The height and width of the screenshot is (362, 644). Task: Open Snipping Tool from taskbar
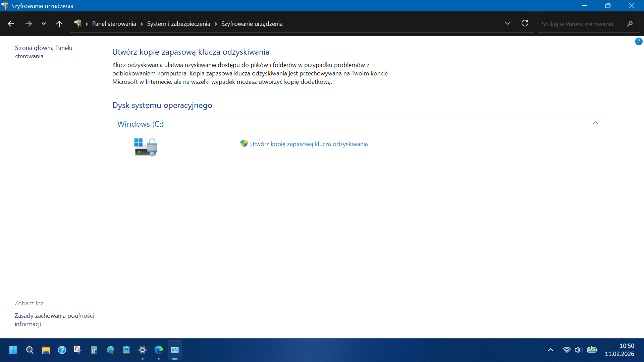pyautogui.click(x=78, y=350)
